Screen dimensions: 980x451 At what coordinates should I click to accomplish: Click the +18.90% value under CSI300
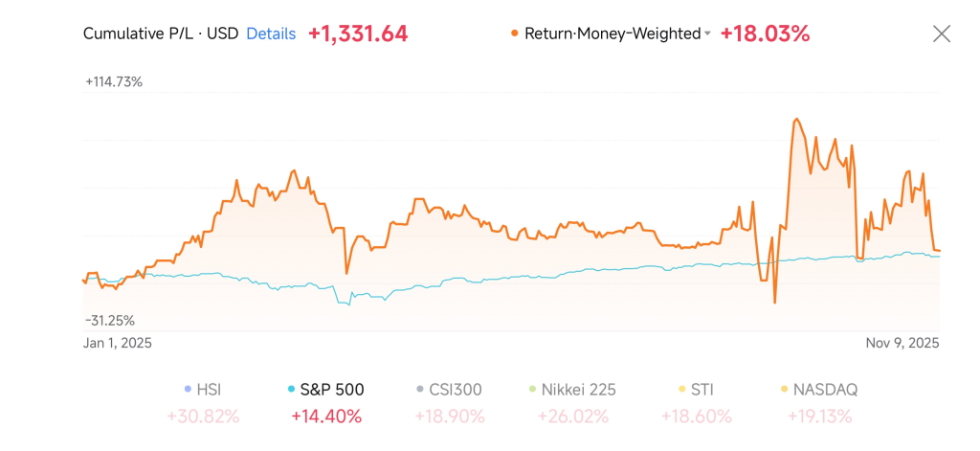(x=449, y=416)
